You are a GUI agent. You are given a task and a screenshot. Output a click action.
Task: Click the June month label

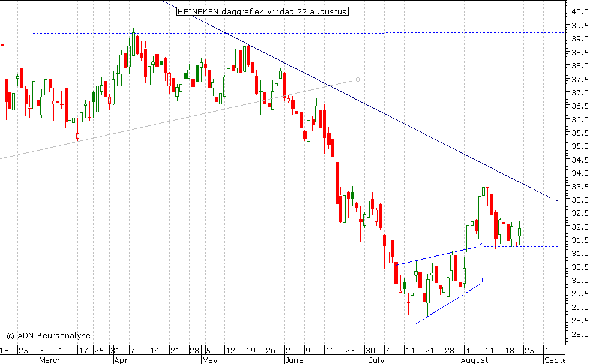click(x=294, y=360)
